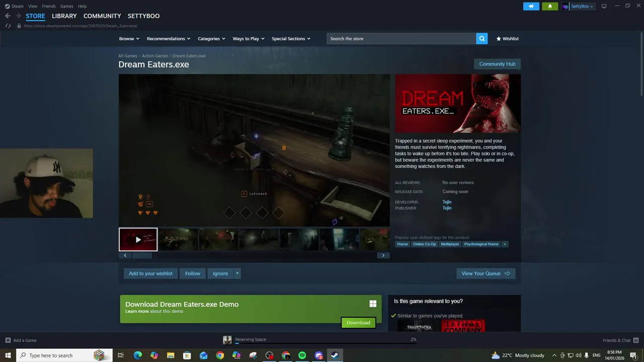Click the Windows platform icon on the demo banner
The width and height of the screenshot is (644, 362).
tap(373, 304)
